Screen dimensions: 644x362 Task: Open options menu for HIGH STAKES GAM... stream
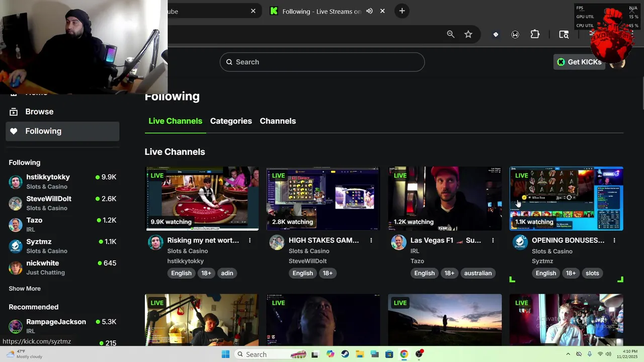(x=371, y=240)
